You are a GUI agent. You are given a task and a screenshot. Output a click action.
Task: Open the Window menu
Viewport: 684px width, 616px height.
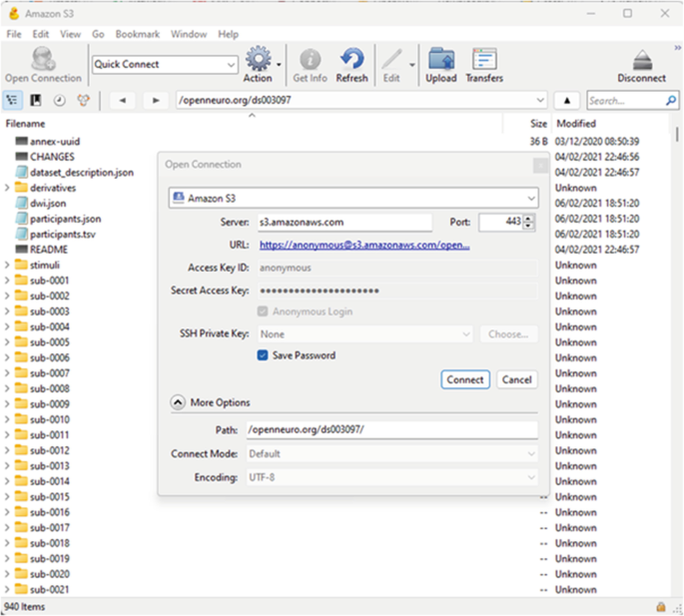click(x=189, y=34)
